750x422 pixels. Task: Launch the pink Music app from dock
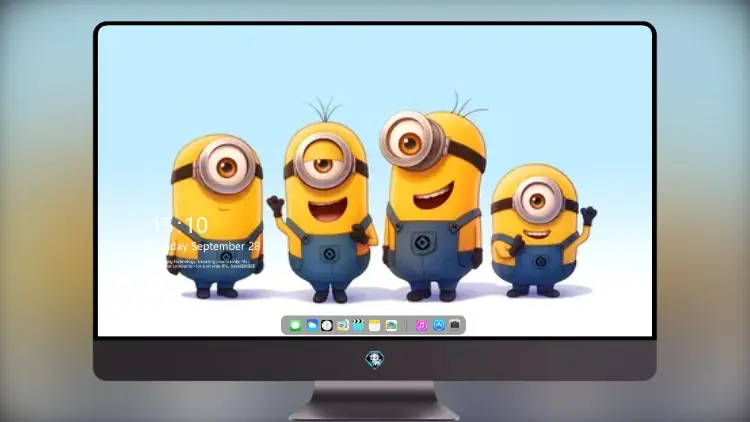(421, 325)
